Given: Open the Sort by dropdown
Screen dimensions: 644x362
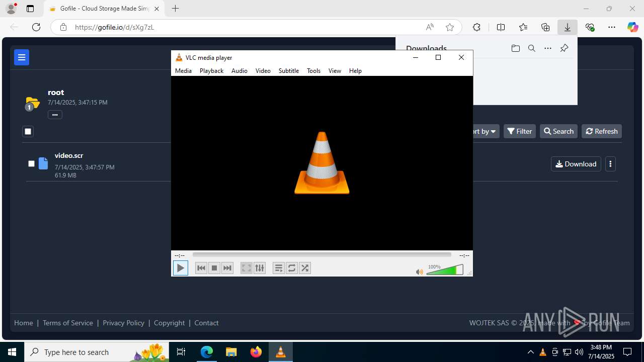Looking at the screenshot, I should click(485, 131).
